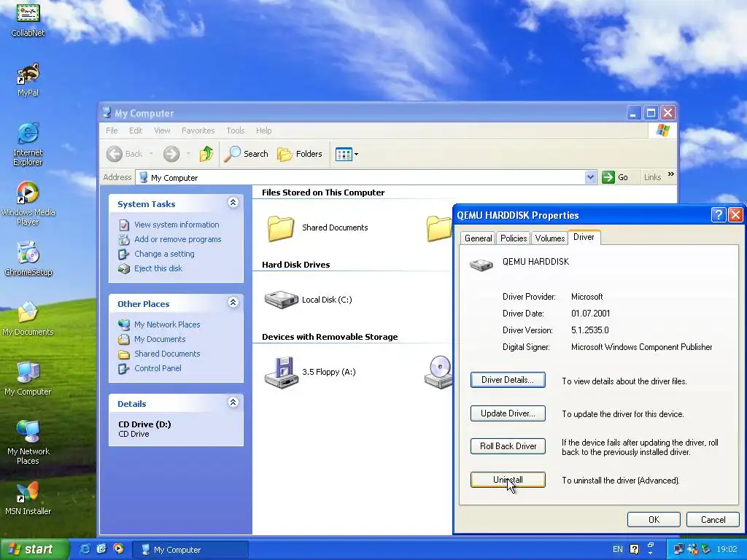Collapse the Details panel
The width and height of the screenshot is (747, 560).
point(233,402)
